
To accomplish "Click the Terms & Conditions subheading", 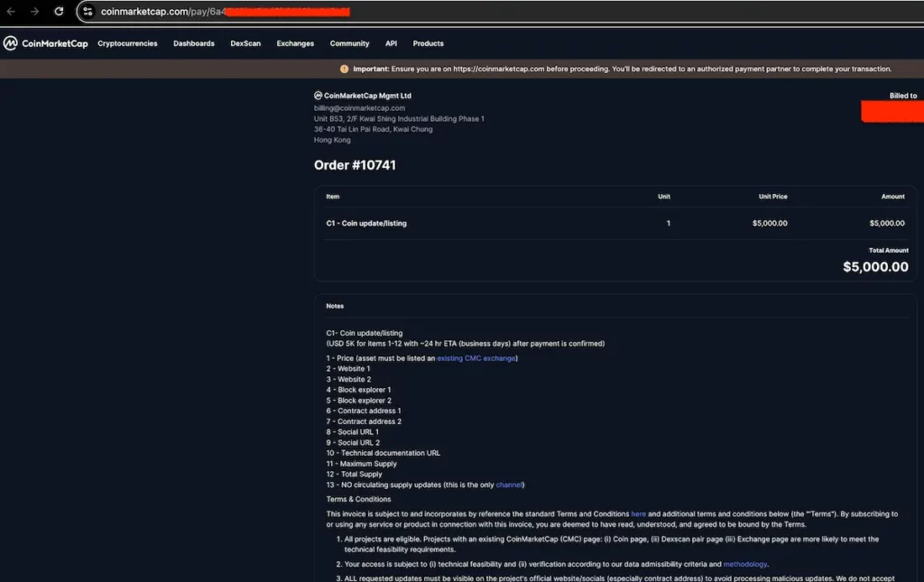I will [358, 500].
